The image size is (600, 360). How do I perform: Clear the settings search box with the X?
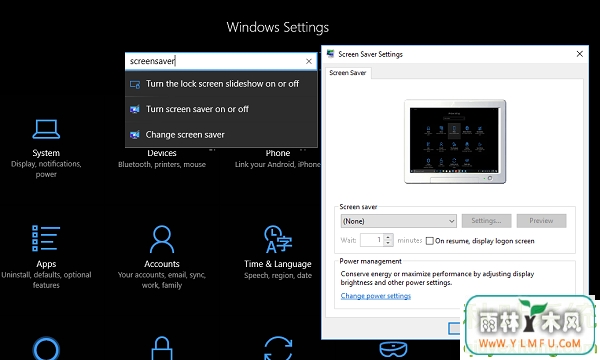tap(309, 61)
